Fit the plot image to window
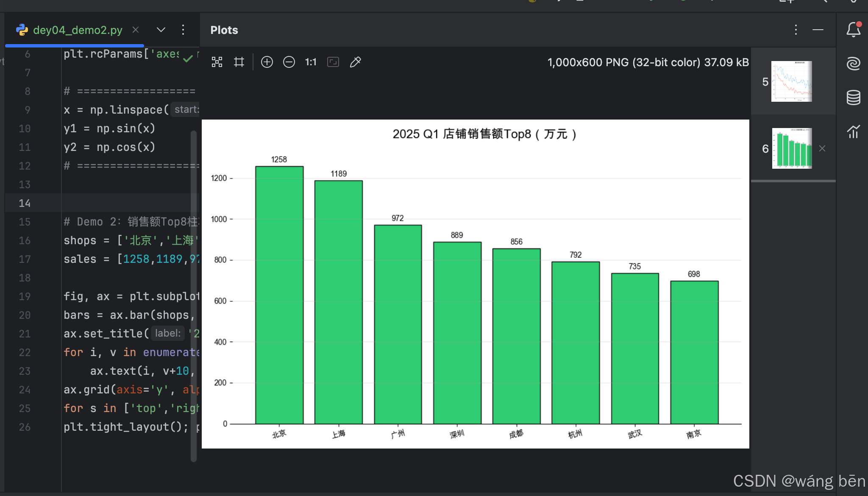This screenshot has width=868, height=496. click(333, 62)
